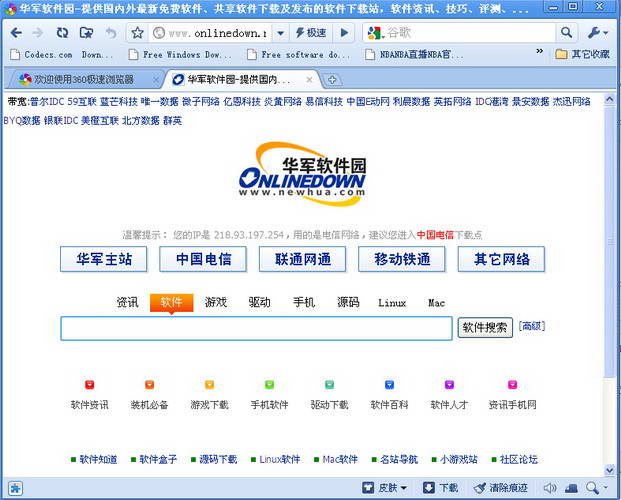This screenshot has width=621, height=500.
Task: Open the Free Windows Dow... bookmark
Action: (180, 55)
